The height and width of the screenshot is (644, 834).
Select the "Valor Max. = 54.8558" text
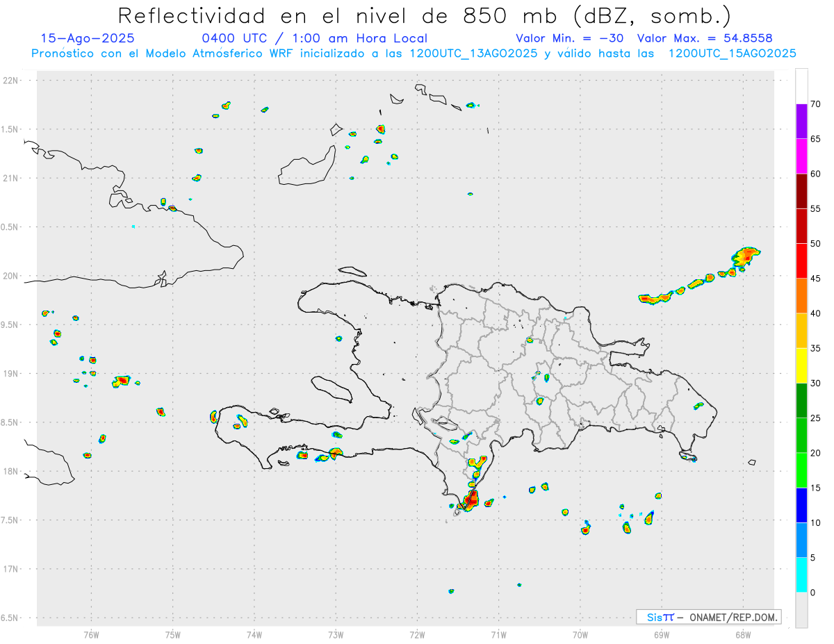coord(705,39)
